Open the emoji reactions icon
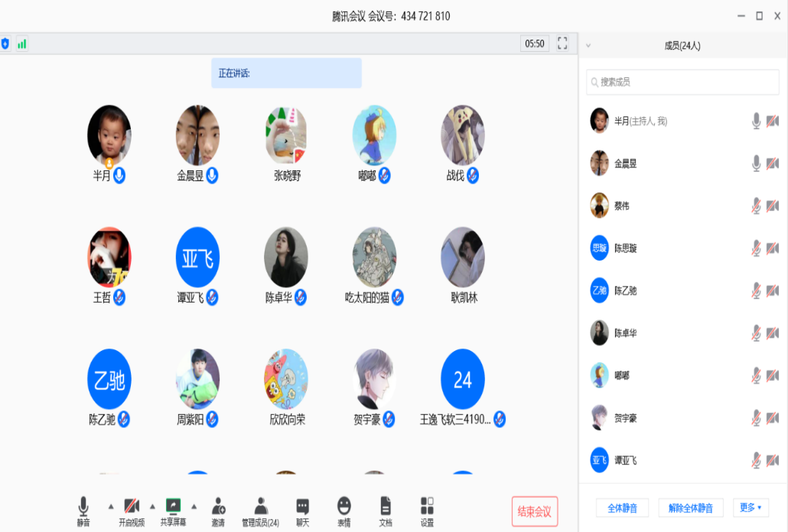 pos(344,507)
